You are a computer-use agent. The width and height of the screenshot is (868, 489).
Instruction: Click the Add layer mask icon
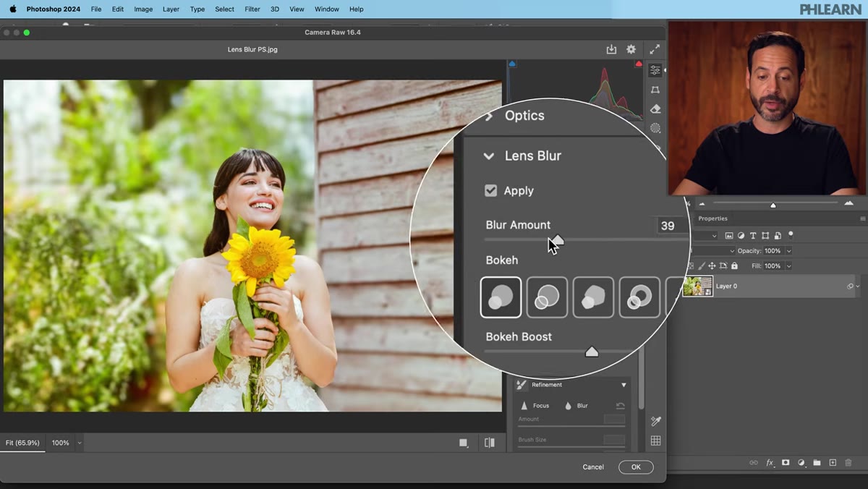point(786,462)
